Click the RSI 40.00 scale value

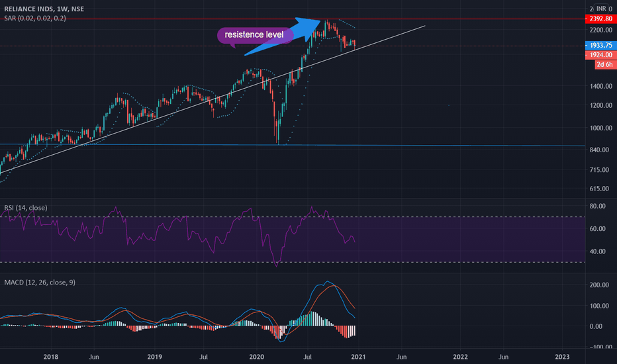pos(597,251)
